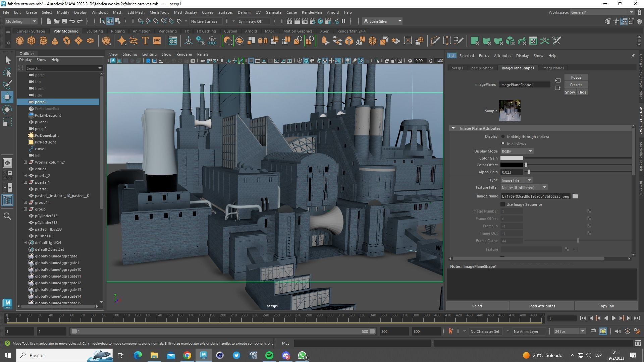
Task: Switch to the RenderMan 24.4 shelf tab
Action: 351,31
